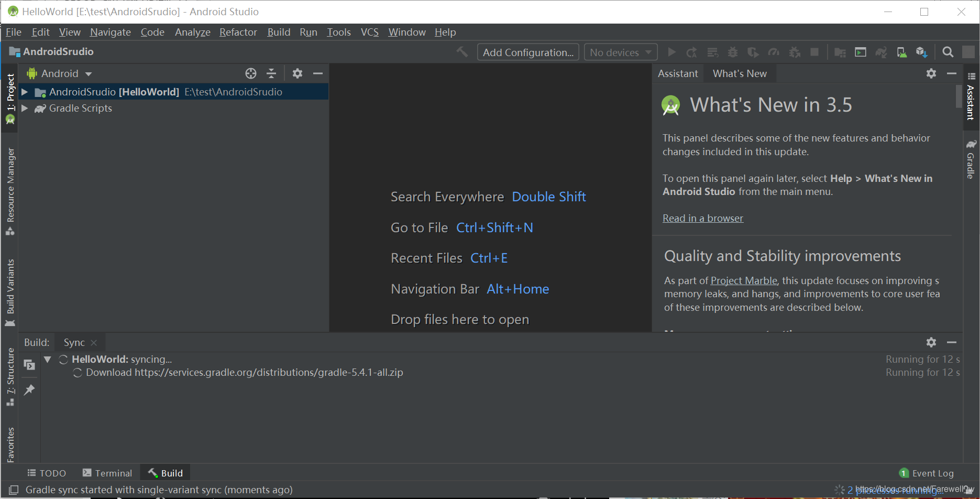This screenshot has width=980, height=499.
Task: Click the Project Marble link
Action: [744, 280]
